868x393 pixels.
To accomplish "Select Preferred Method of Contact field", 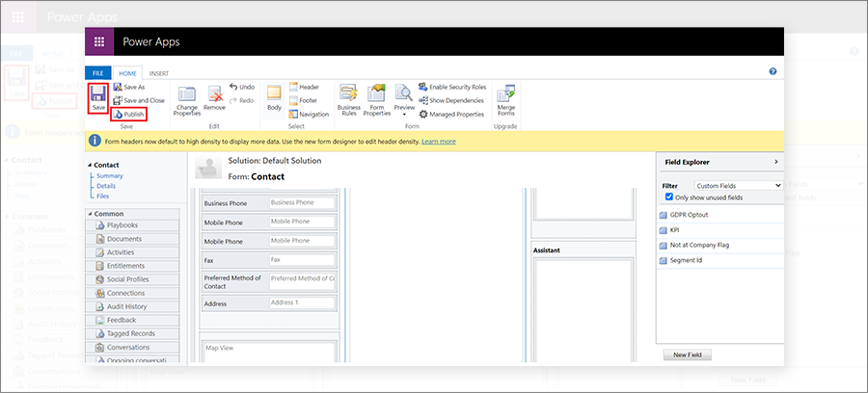I will [269, 282].
